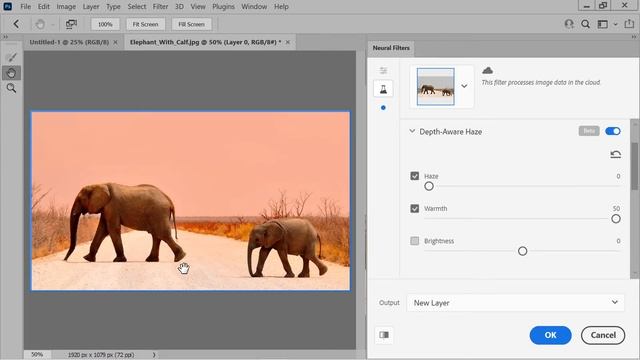Open the 3D menu
The image size is (640, 360).
(x=179, y=7)
